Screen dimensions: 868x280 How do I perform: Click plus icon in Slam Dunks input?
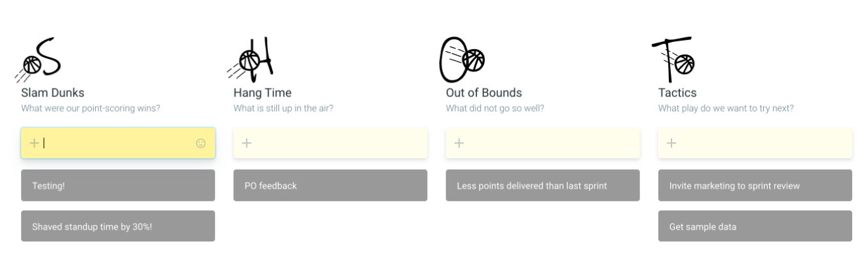[33, 143]
